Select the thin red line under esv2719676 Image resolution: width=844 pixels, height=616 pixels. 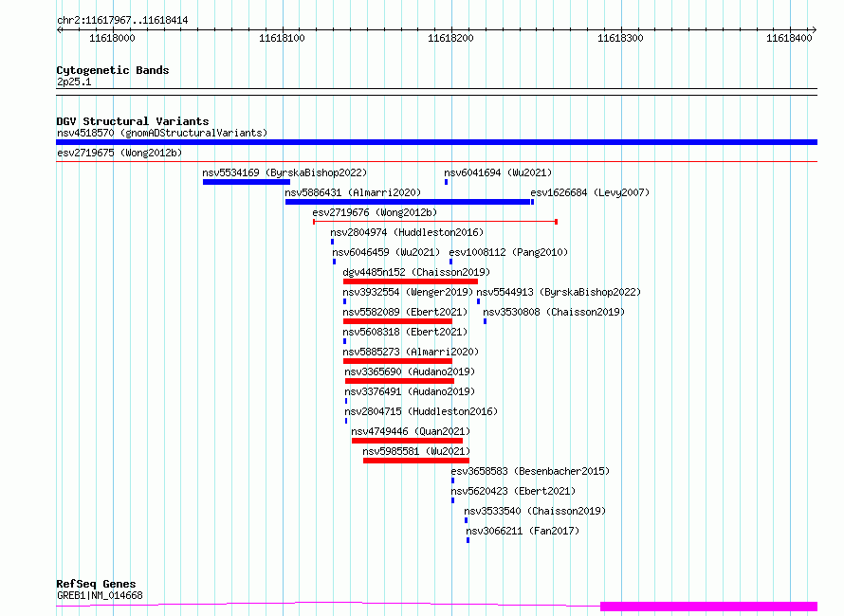[x=435, y=222]
